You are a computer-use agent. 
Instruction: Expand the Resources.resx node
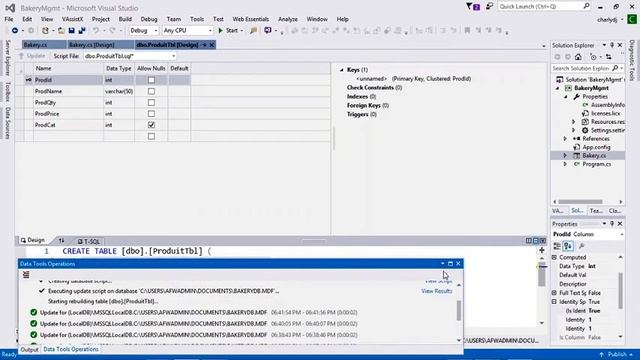click(x=573, y=122)
